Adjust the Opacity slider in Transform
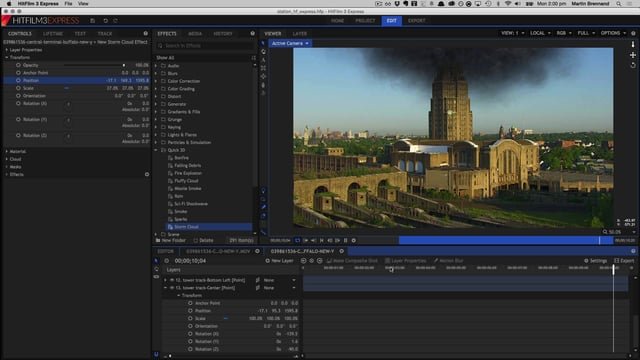The width and height of the screenshot is (640, 360). pyautogui.click(x=94, y=65)
